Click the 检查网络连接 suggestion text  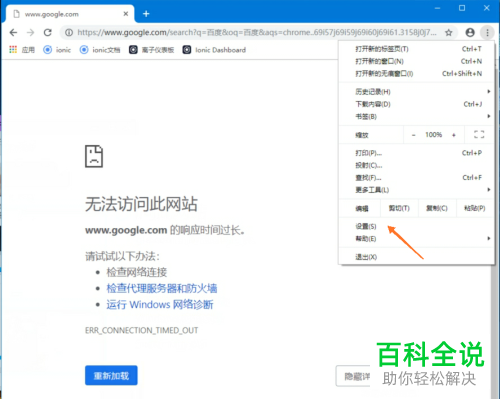click(x=137, y=272)
